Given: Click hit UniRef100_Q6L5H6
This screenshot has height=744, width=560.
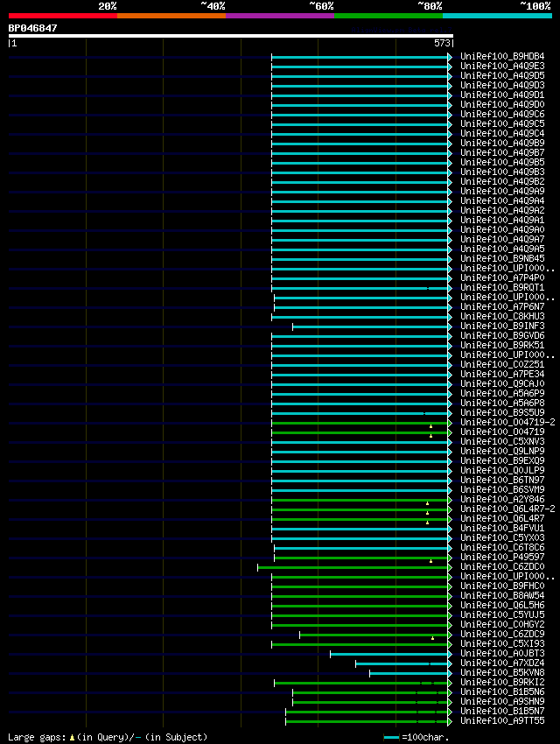Looking at the screenshot, I should tap(502, 606).
